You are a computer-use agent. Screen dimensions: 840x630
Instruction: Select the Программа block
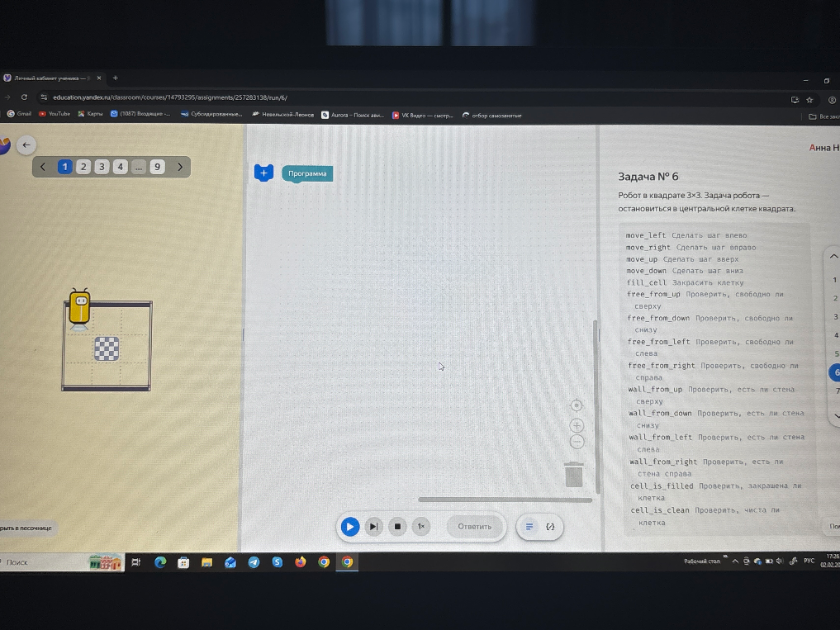[307, 173]
